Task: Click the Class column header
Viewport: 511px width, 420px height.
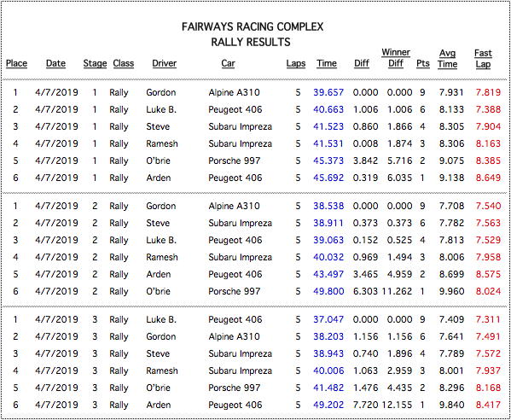Action: click(124, 63)
